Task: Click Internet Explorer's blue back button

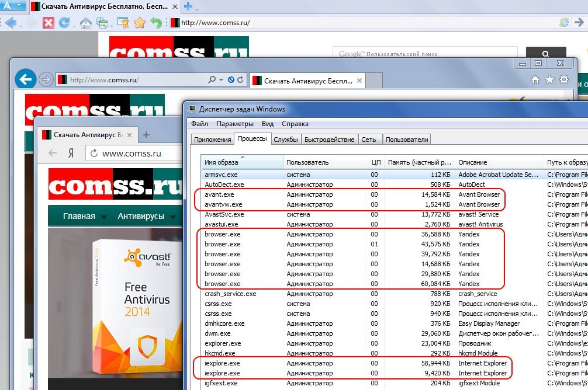Action: 25,79
